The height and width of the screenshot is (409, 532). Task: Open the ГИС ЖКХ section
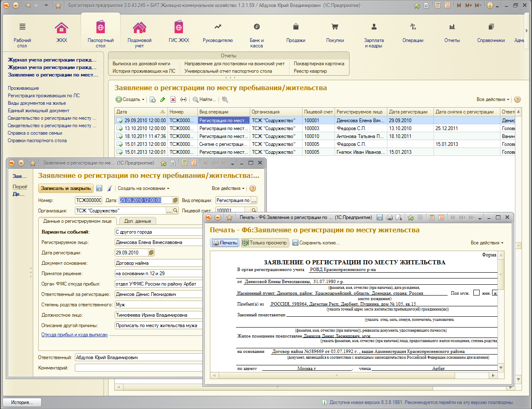[x=179, y=32]
